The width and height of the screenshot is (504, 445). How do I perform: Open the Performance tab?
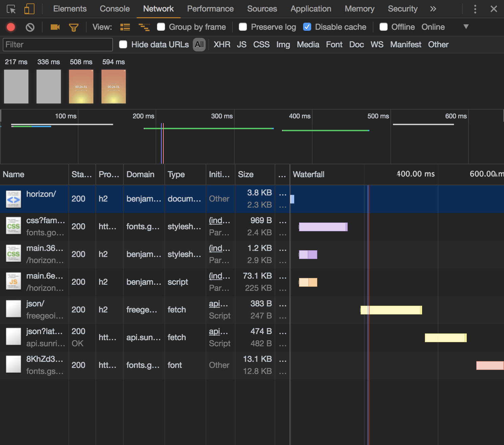(x=210, y=9)
